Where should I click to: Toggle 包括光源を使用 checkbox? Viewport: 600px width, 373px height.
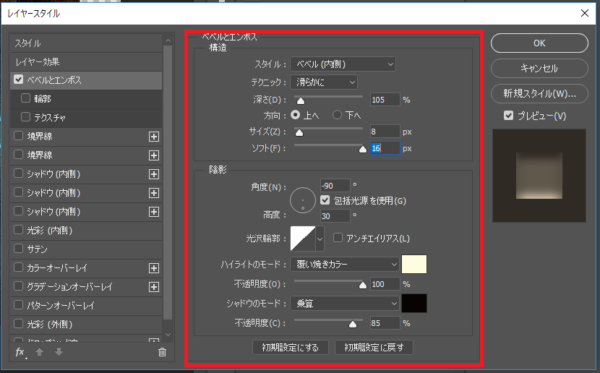(325, 200)
